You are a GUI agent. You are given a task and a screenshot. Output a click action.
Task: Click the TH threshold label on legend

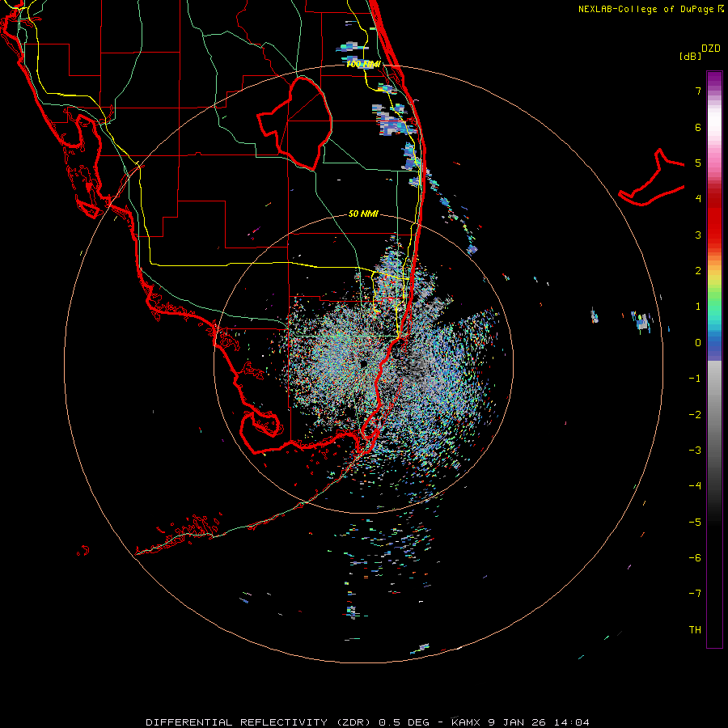pyautogui.click(x=695, y=629)
